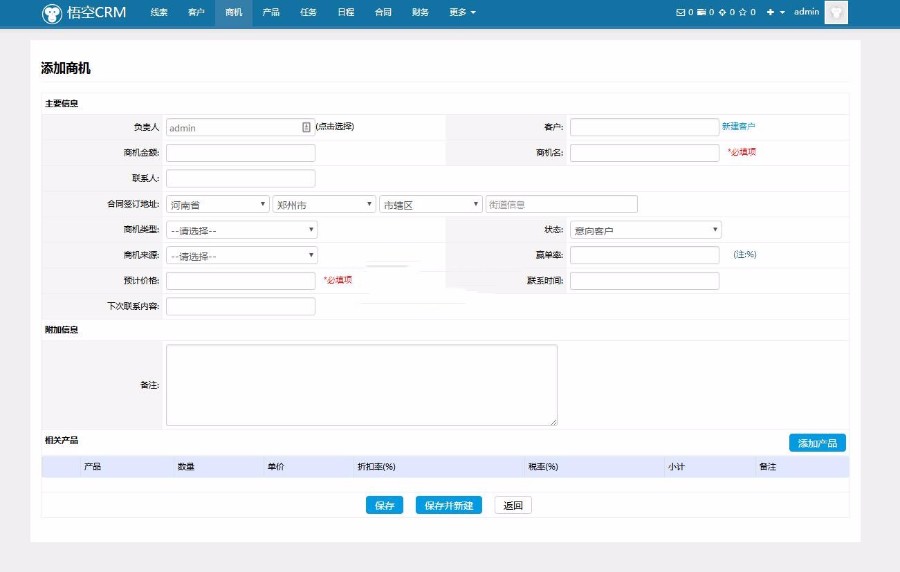Click the 附加信息 section title
Image resolution: width=900 pixels, height=572 pixels.
tap(61, 330)
